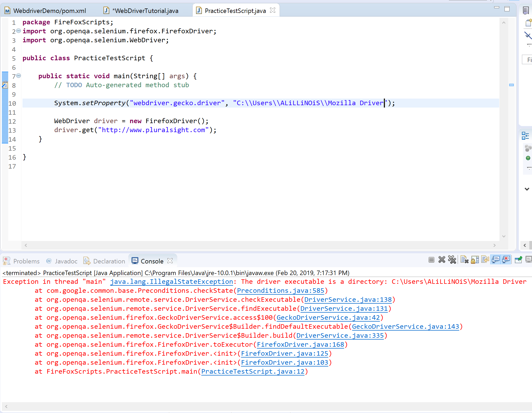Collapse the main method fold on line 7
The width and height of the screenshot is (532, 413).
(x=18, y=76)
